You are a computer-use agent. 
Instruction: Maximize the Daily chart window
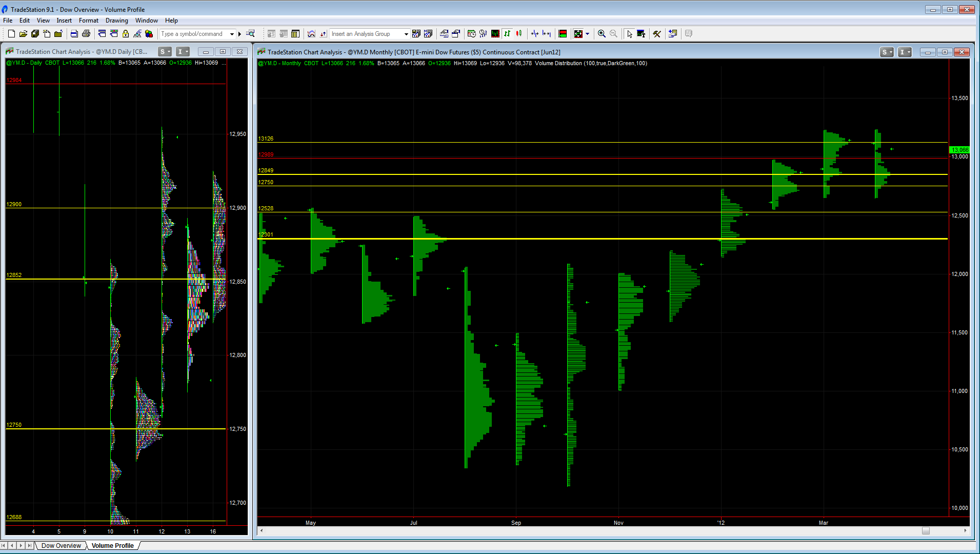click(x=223, y=51)
